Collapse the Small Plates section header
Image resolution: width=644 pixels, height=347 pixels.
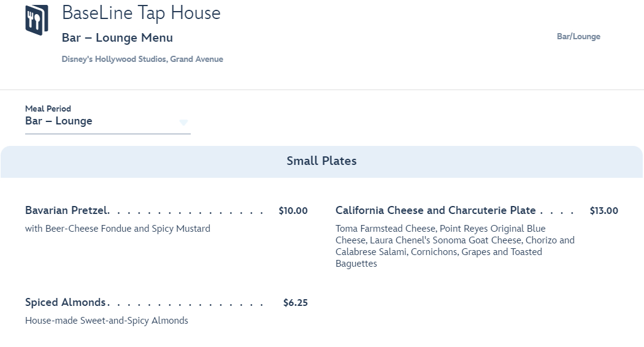point(321,161)
